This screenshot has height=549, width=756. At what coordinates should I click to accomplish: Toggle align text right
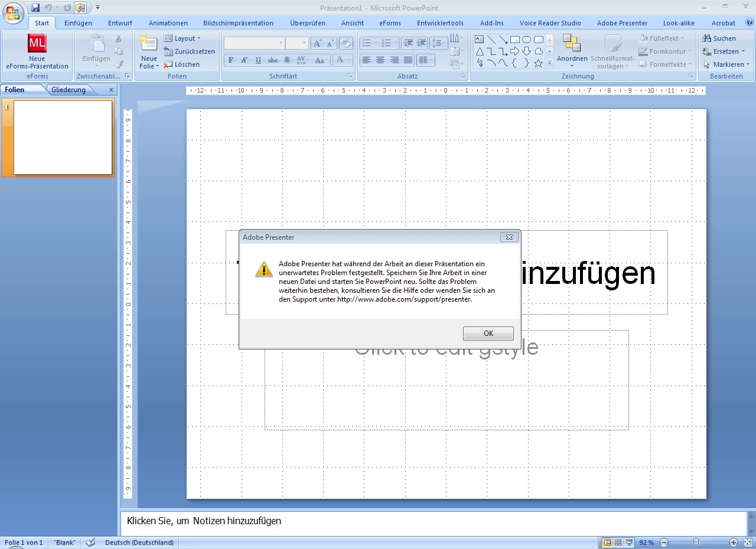pos(394,60)
